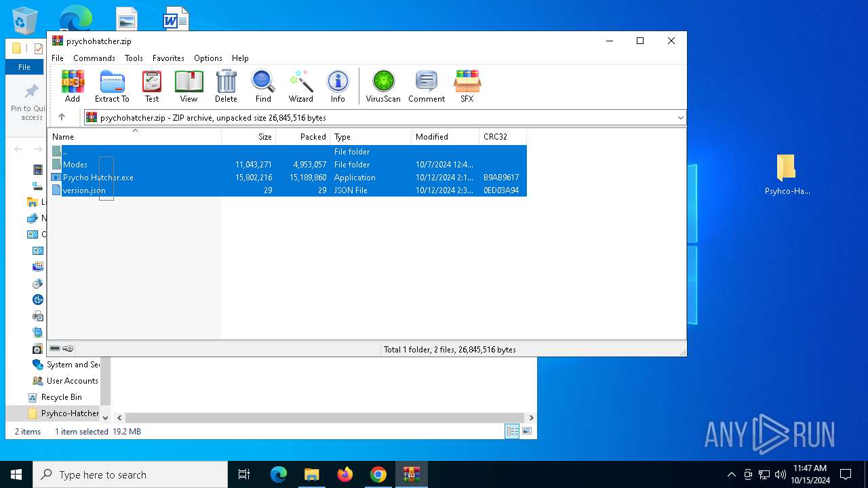Sort by Type column header
This screenshot has height=488, width=868.
tap(371, 137)
